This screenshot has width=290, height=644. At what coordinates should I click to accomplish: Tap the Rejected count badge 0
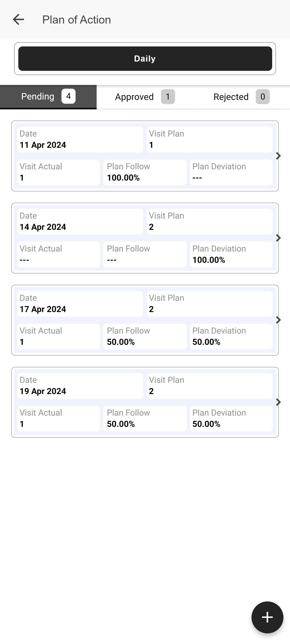[x=262, y=97]
